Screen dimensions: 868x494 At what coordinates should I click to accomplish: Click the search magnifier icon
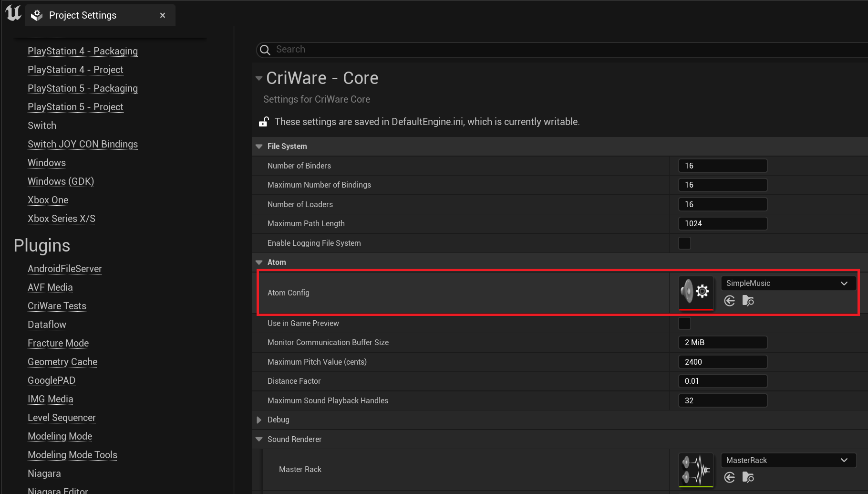point(265,50)
